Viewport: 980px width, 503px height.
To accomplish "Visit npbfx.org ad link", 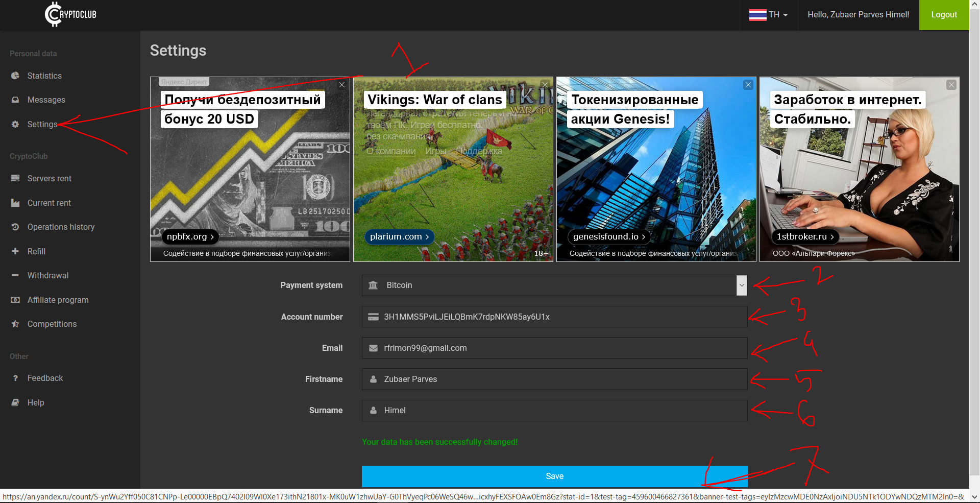I will click(190, 236).
